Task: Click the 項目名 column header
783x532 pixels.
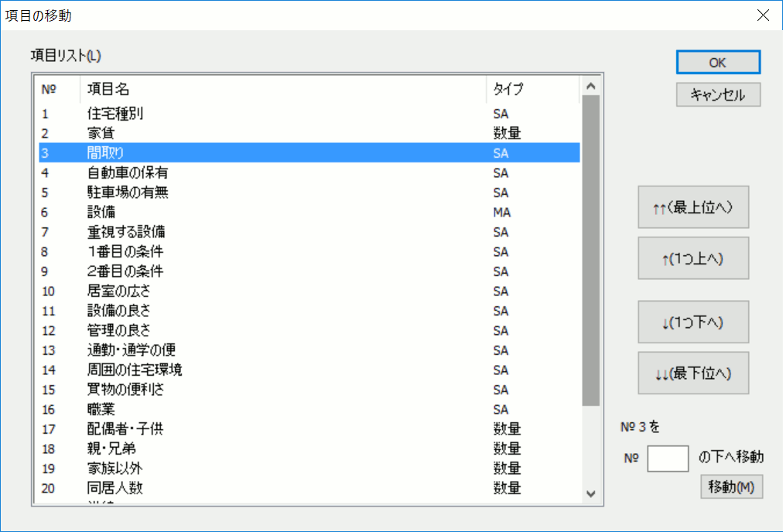Action: 282,90
